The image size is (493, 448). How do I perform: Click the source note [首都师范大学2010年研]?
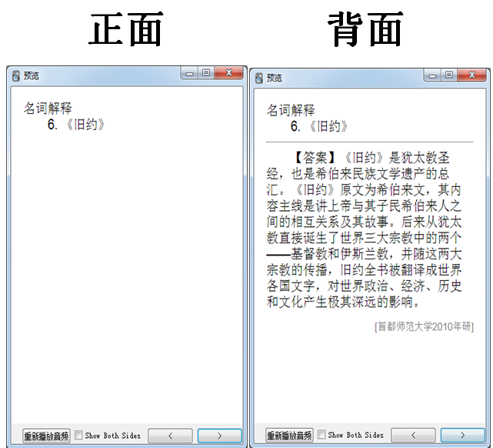[424, 326]
